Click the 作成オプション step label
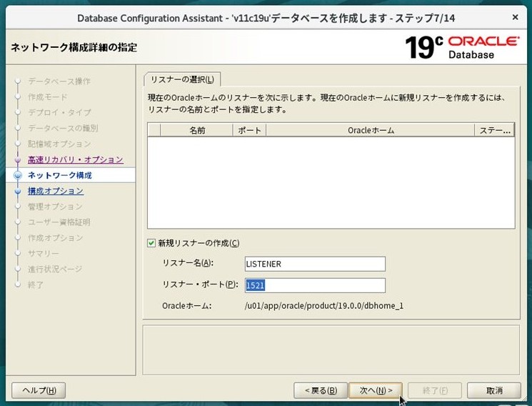Screen dimensions: 532x406 (55, 237)
